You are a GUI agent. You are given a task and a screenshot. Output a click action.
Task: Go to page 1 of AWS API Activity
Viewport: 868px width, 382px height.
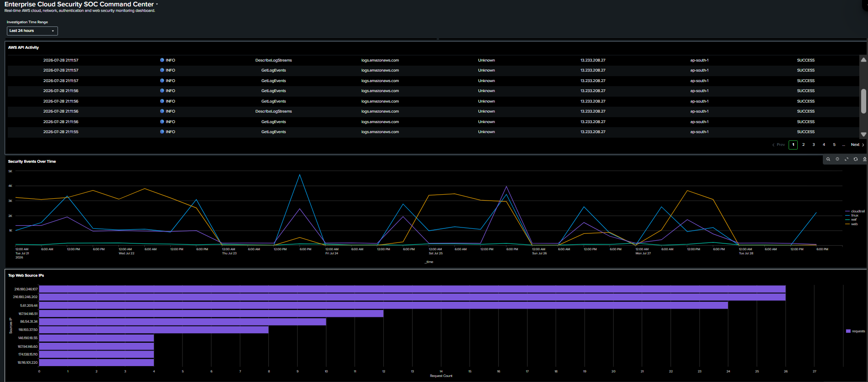click(793, 145)
